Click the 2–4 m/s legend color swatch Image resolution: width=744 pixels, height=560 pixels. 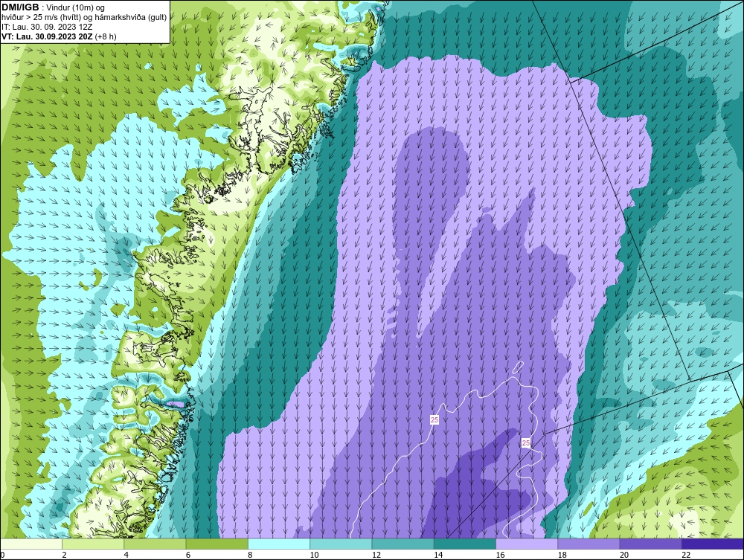pos(93,544)
